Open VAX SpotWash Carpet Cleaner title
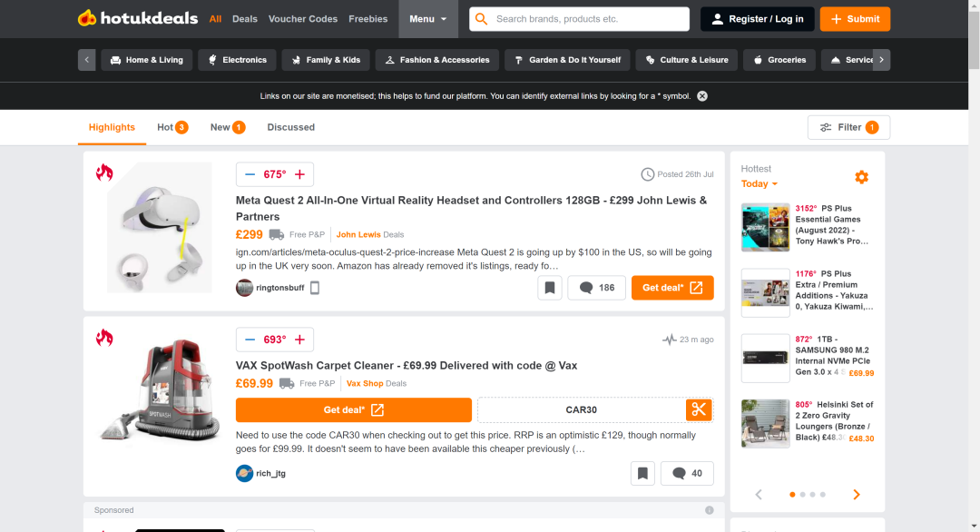980x532 pixels. [407, 366]
